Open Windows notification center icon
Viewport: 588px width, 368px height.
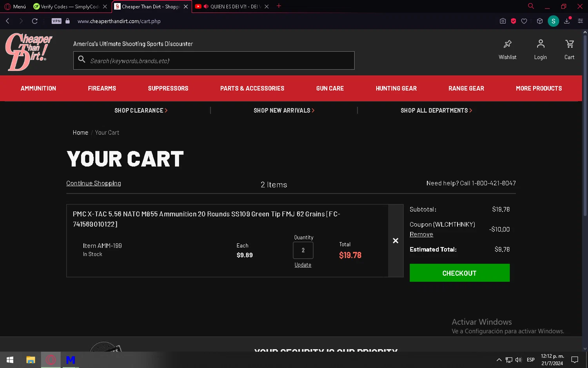pos(575,360)
